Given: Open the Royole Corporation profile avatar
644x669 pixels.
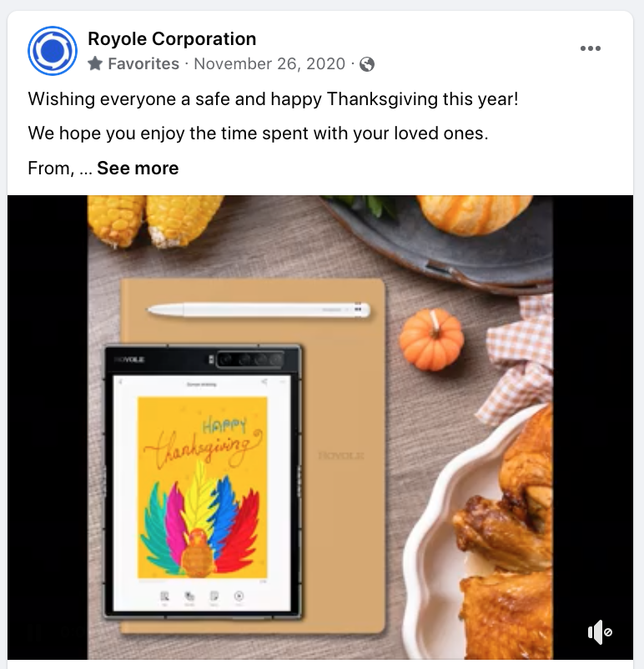Looking at the screenshot, I should point(53,51).
